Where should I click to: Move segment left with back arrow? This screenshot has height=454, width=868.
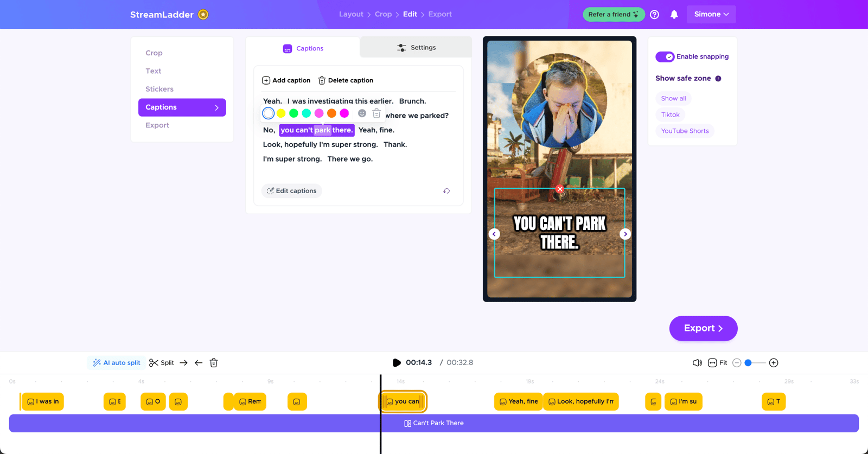pos(199,363)
